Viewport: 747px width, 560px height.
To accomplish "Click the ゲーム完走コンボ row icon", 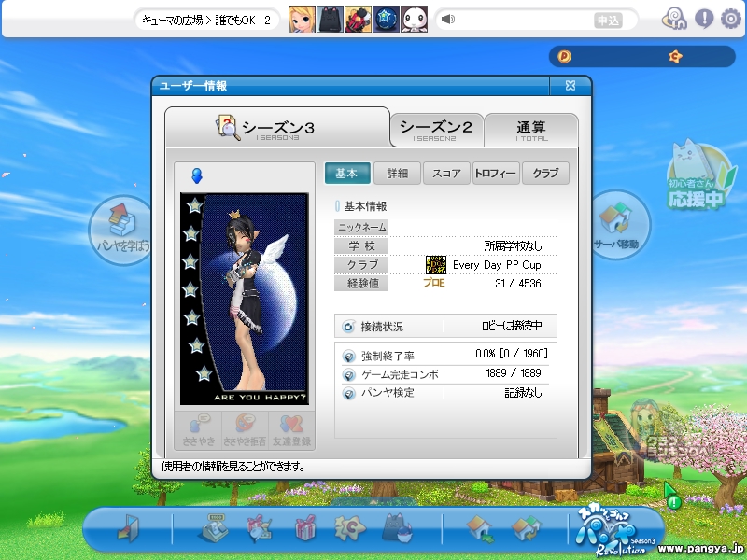I will 348,375.
